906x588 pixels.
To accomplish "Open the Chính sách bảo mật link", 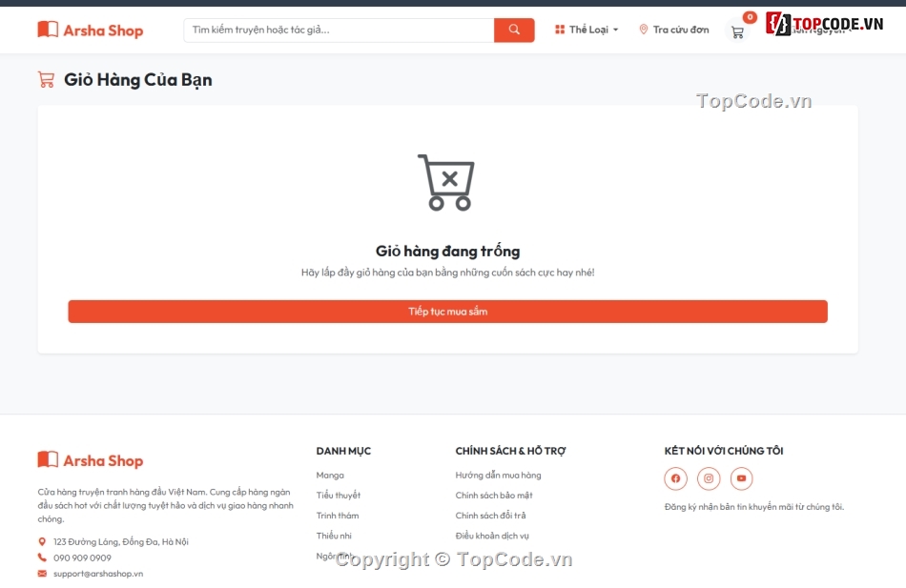I will 494,496.
